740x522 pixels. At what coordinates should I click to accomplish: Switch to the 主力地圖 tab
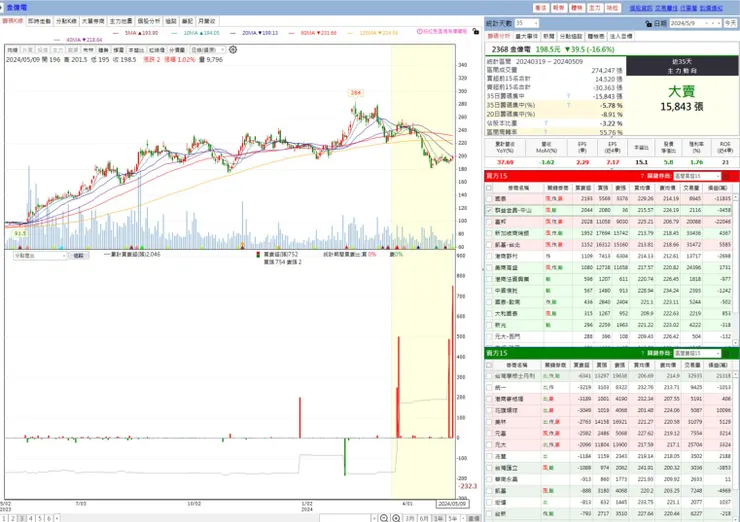(121, 21)
